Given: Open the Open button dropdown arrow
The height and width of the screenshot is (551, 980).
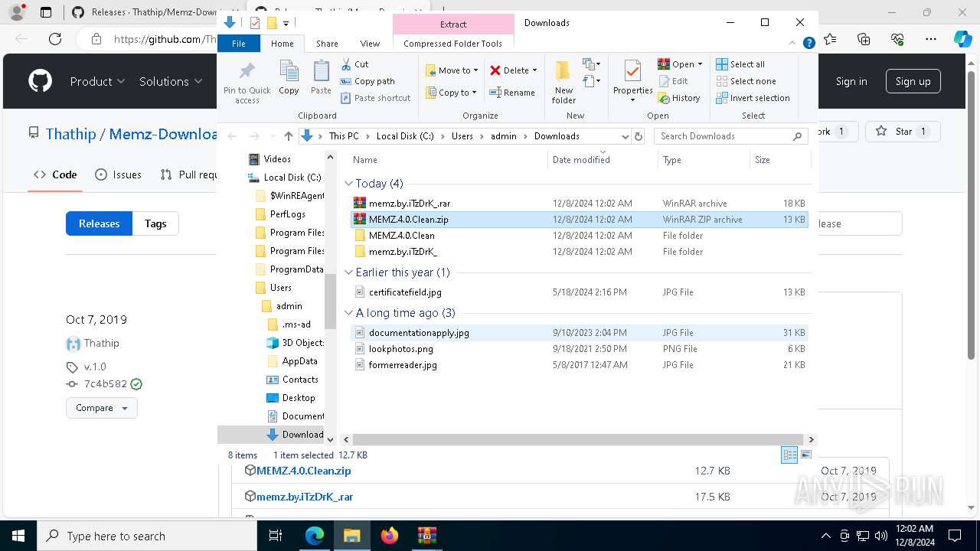Looking at the screenshot, I should (x=700, y=64).
